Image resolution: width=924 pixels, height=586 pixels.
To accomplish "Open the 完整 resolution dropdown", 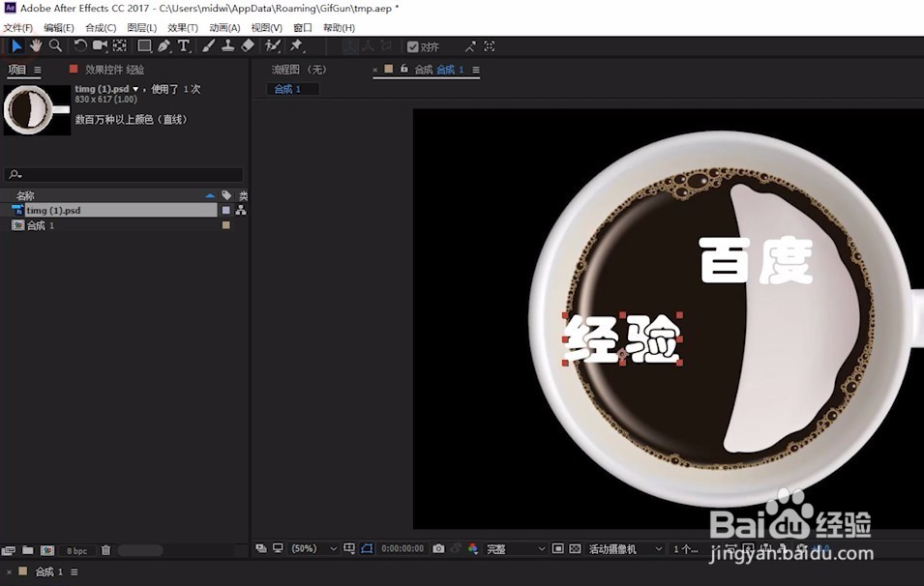I will [x=516, y=549].
